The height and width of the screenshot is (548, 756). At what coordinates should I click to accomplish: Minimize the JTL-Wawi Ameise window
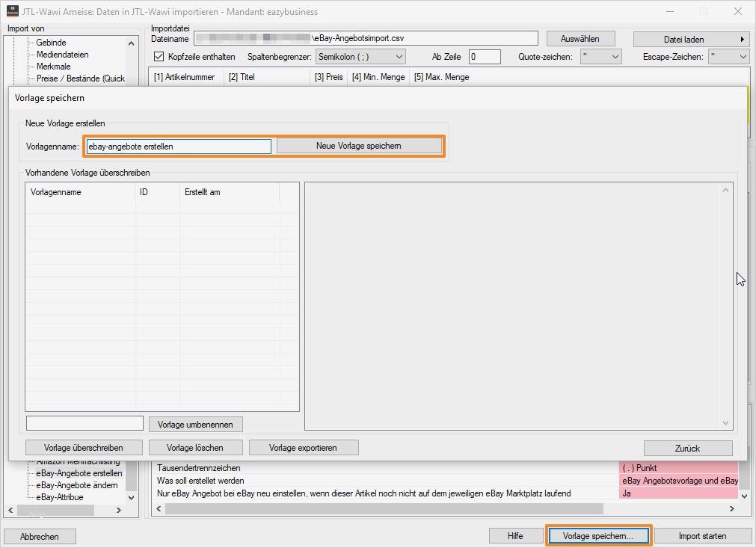tap(670, 11)
